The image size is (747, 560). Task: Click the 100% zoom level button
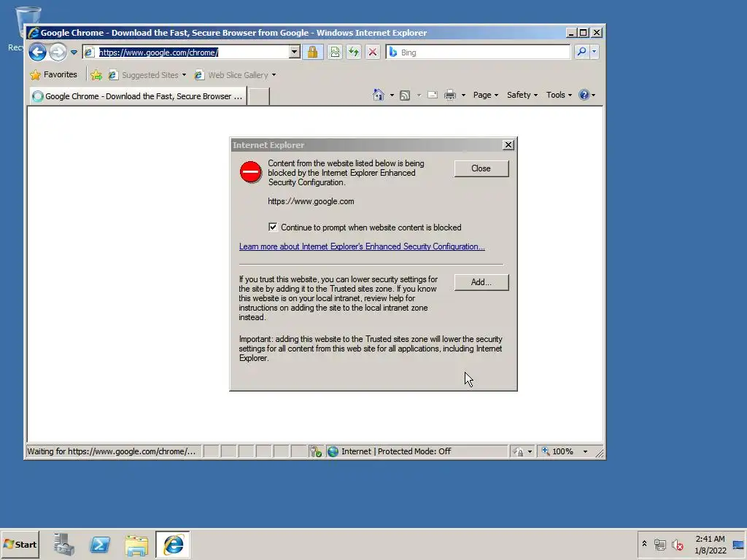pyautogui.click(x=558, y=451)
